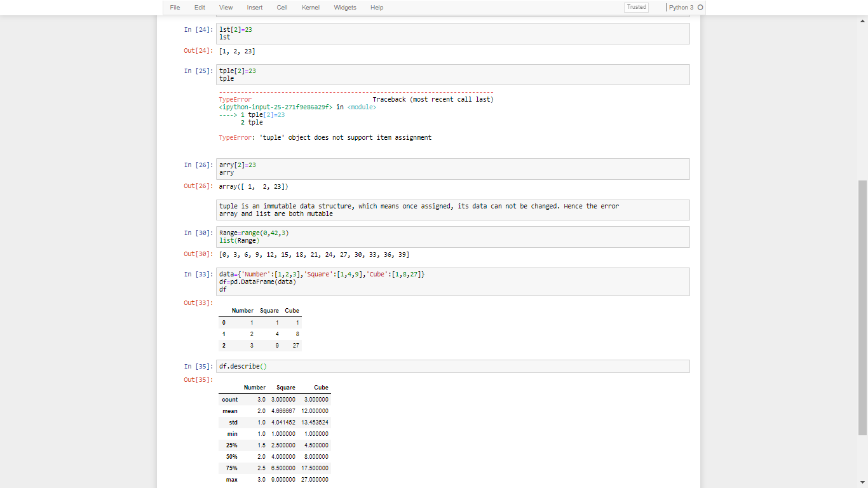Open the Kernel menu

(311, 8)
